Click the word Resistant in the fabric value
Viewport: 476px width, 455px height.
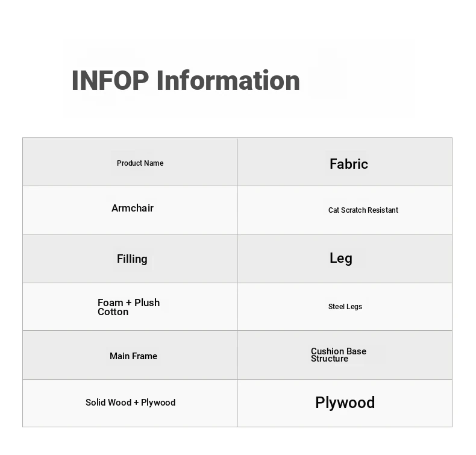click(x=383, y=210)
